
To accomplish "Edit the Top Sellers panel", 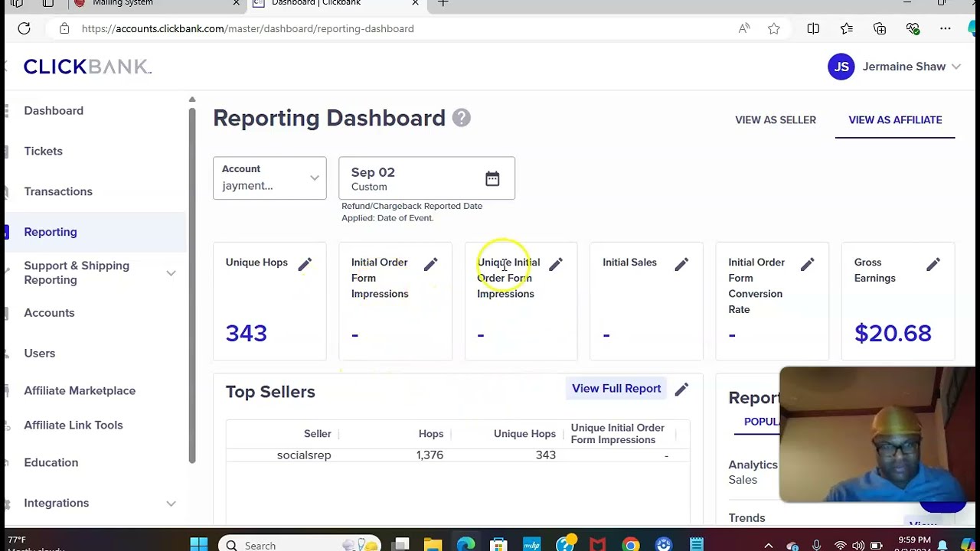I will click(x=681, y=389).
